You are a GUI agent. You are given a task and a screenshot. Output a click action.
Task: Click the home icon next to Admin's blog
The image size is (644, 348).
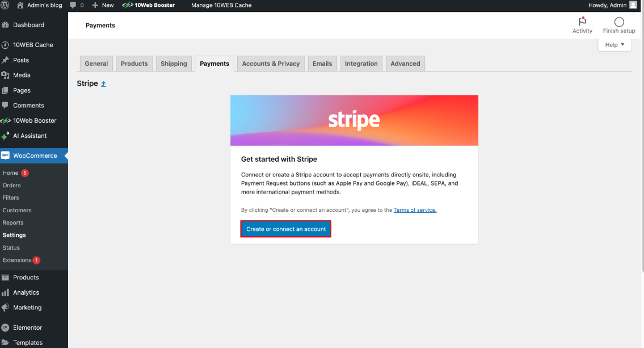pos(20,5)
